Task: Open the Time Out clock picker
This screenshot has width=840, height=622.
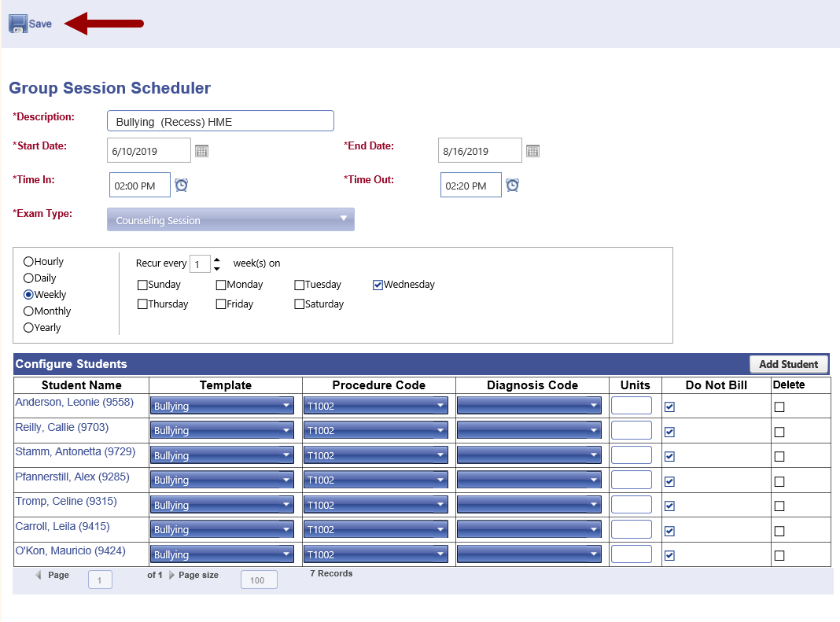Action: point(512,184)
